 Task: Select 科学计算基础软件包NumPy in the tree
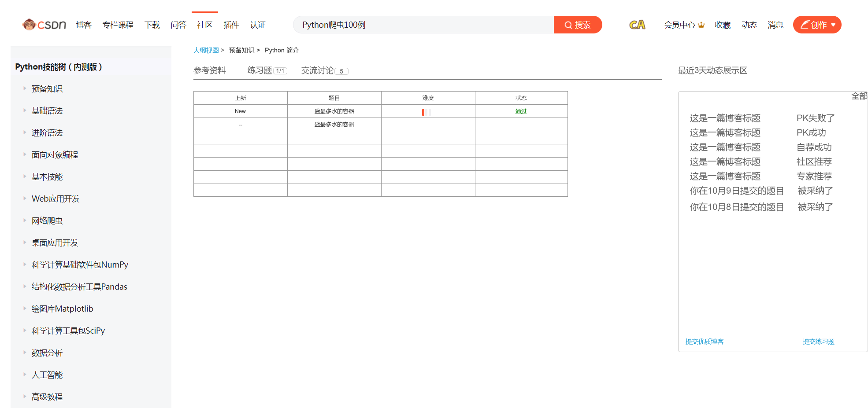tap(80, 265)
